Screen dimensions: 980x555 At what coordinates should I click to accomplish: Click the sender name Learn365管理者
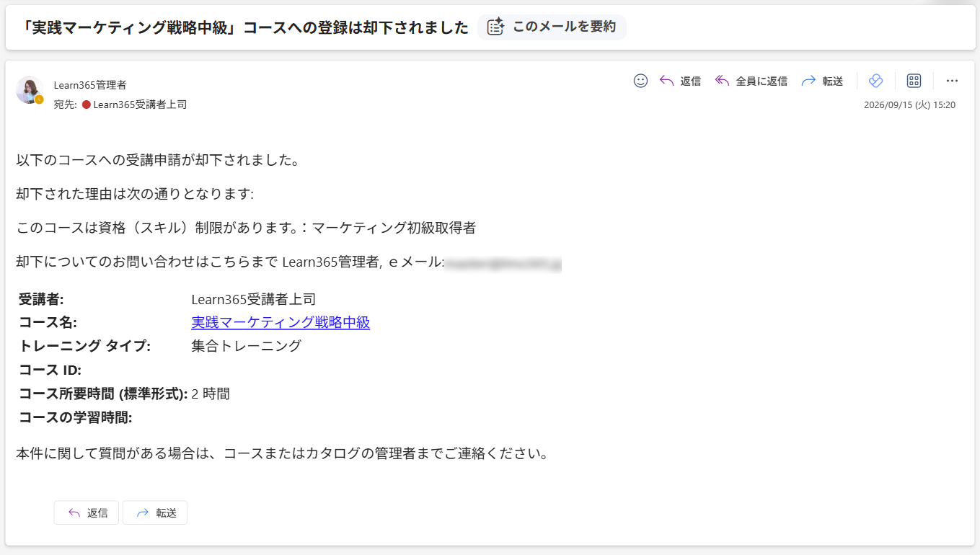pyautogui.click(x=90, y=85)
